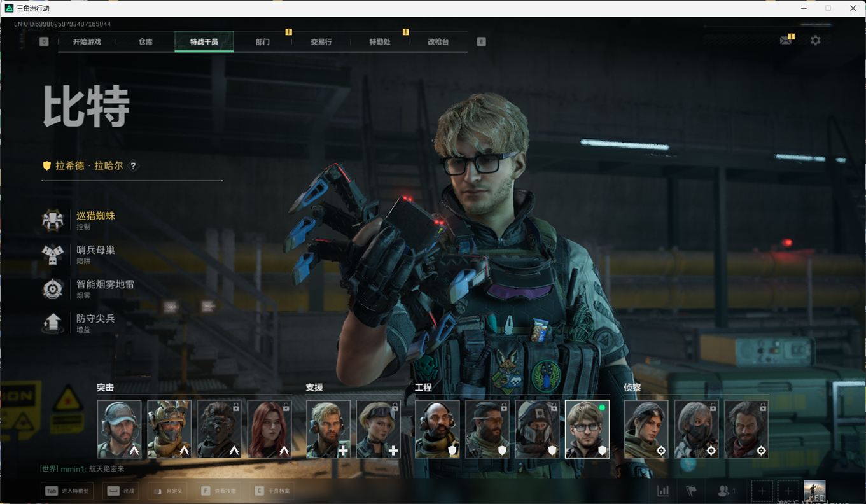Open the 改枪台 tab
The height and width of the screenshot is (504, 866).
coord(438,42)
